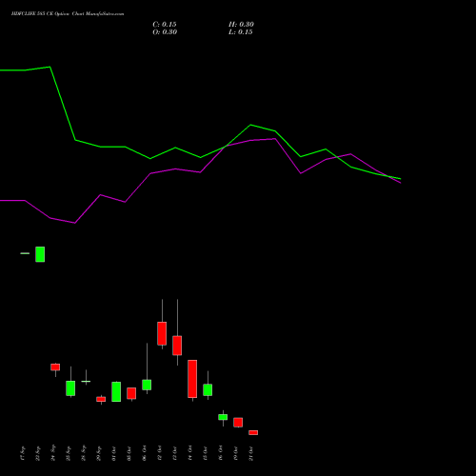Screen dimensions: 476x476
Task: Select the tall red candle above 14 Oct
Action: point(192,379)
